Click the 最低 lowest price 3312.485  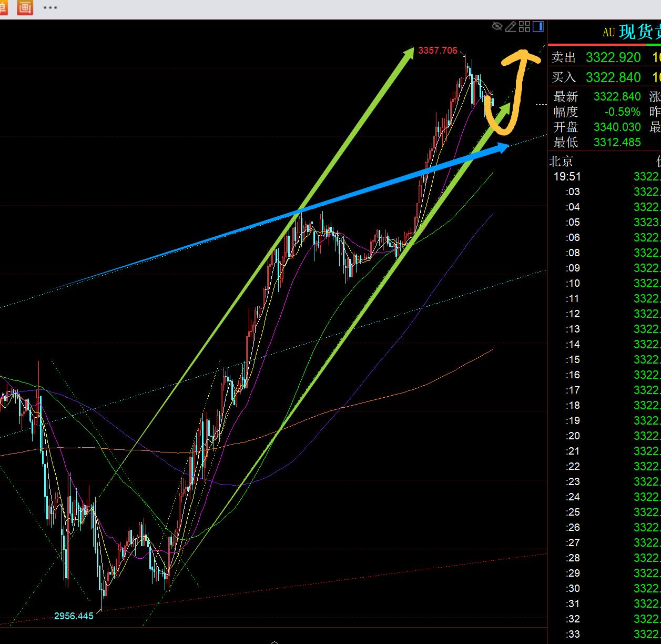(x=617, y=143)
